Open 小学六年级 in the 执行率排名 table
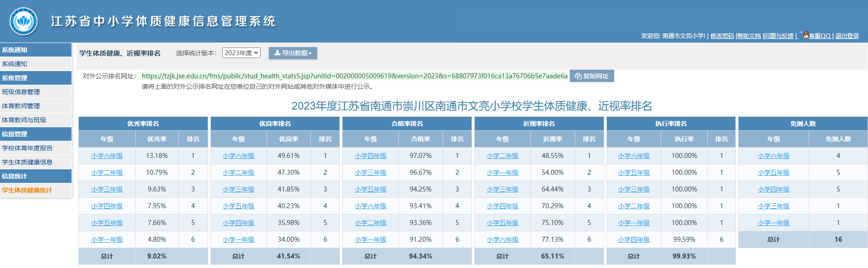 634,156
